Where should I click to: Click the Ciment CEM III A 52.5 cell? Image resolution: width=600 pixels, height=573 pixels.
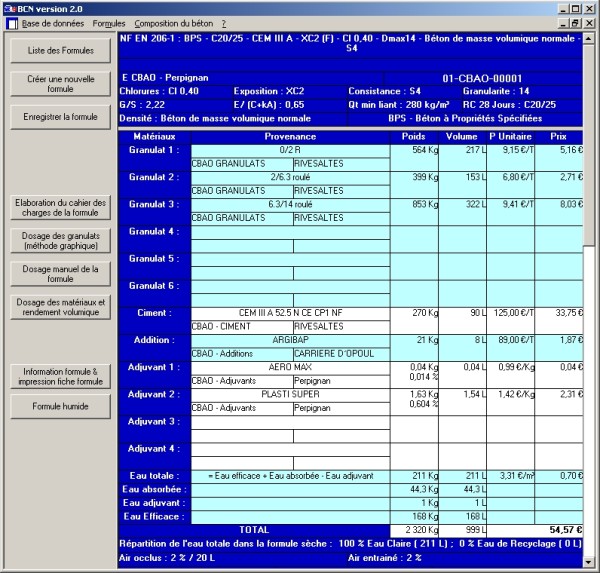[292, 313]
